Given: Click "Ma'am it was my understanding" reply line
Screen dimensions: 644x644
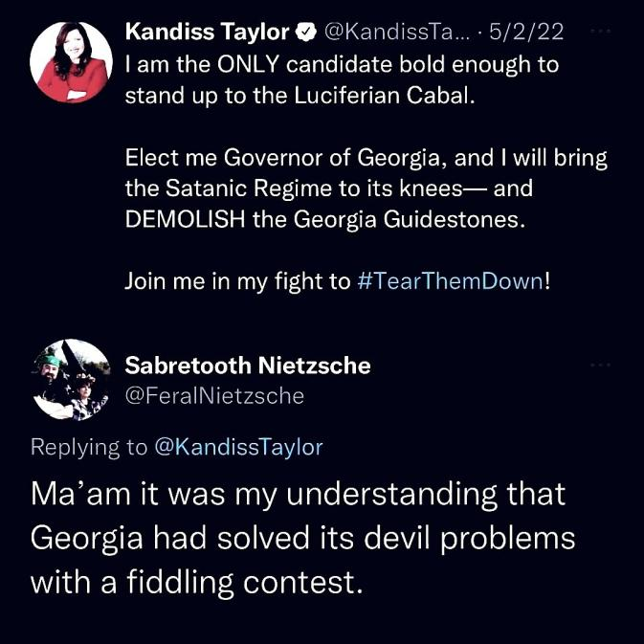Looking at the screenshot, I should coord(299,495).
